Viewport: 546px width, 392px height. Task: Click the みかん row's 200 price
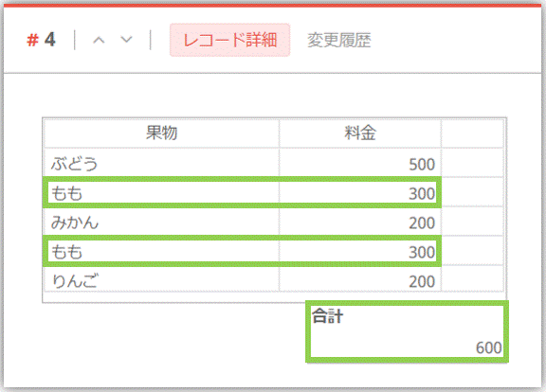(x=360, y=222)
